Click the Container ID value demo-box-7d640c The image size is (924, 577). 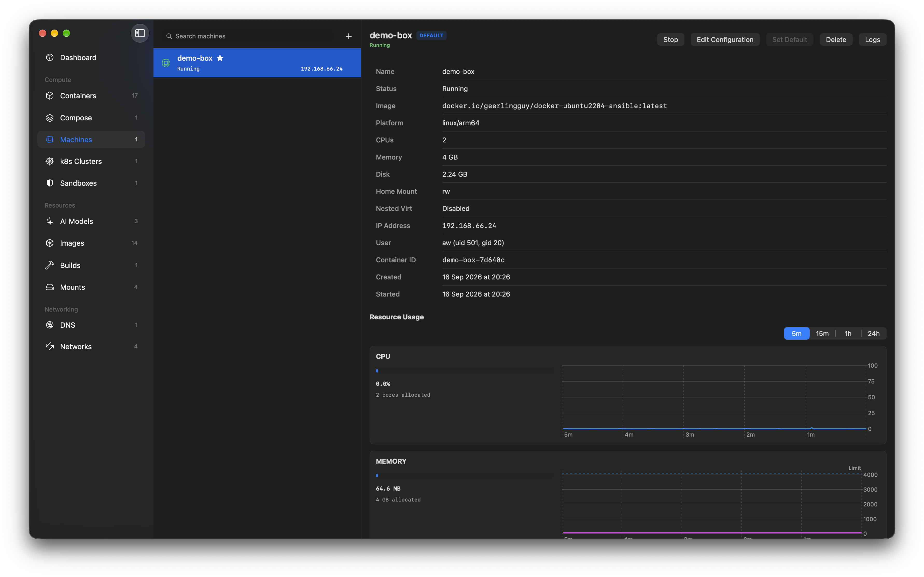473,260
